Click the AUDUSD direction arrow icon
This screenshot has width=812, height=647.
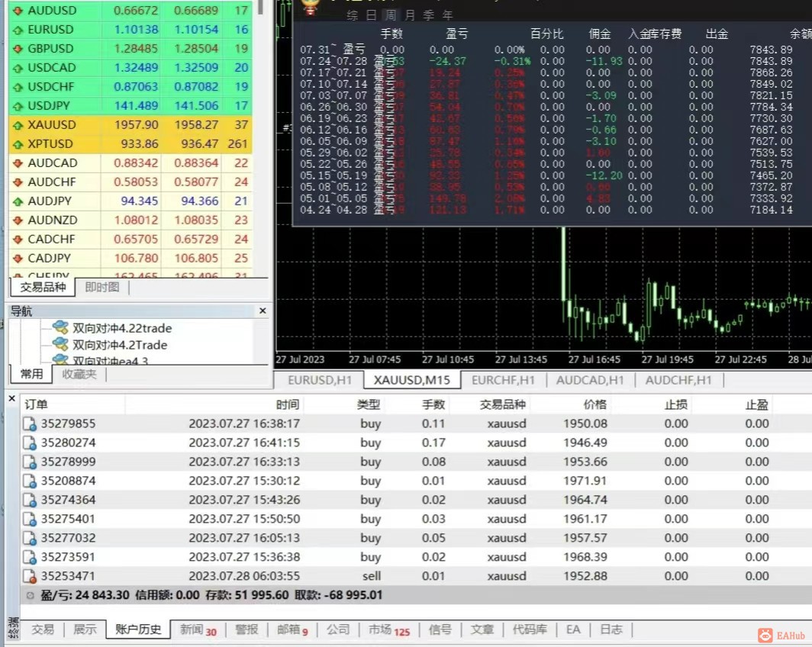click(x=18, y=11)
